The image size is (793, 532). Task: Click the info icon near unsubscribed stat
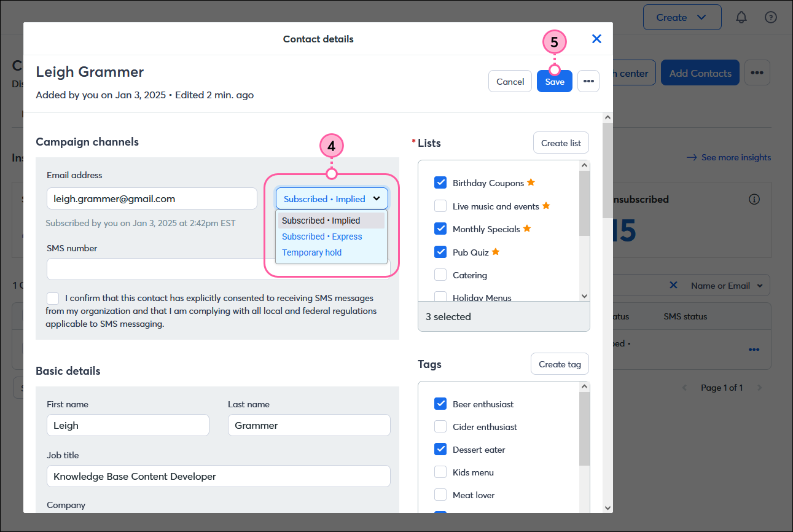tap(754, 199)
